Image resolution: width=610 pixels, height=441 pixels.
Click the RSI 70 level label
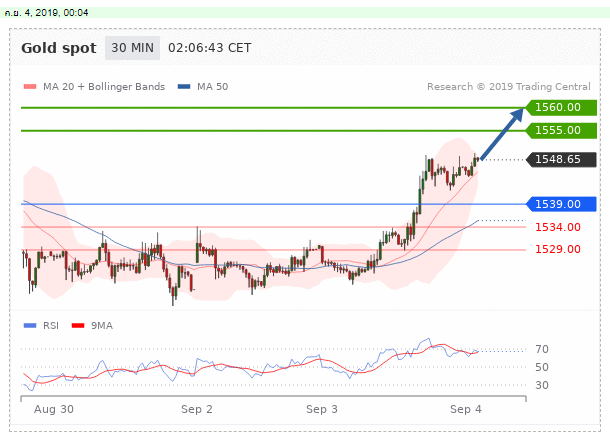click(542, 349)
